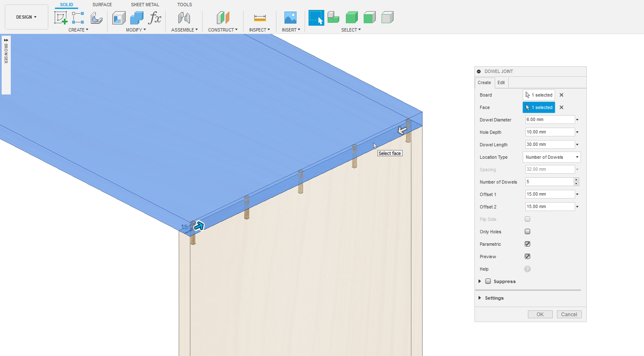Activate the window Select tool icon
Screen dimensions: 644x356
tap(316, 18)
